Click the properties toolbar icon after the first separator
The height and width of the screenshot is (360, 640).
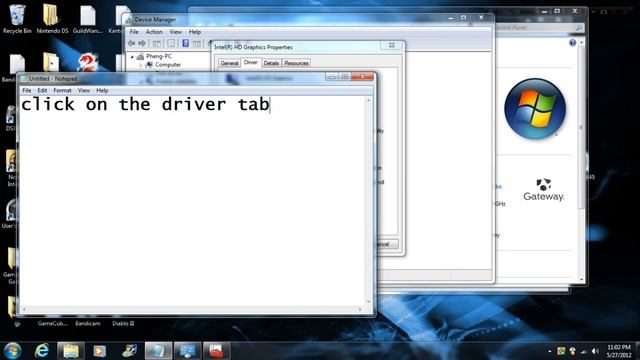[x=171, y=43]
